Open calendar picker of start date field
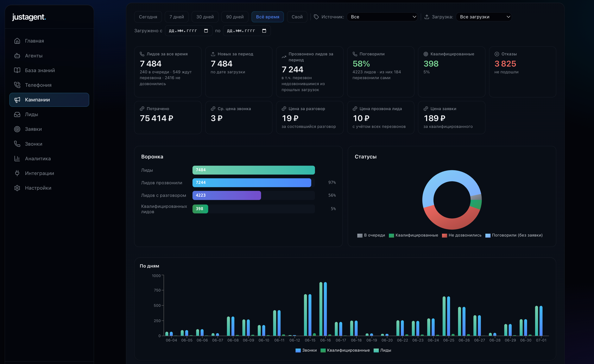The height and width of the screenshot is (364, 594). pos(206,31)
